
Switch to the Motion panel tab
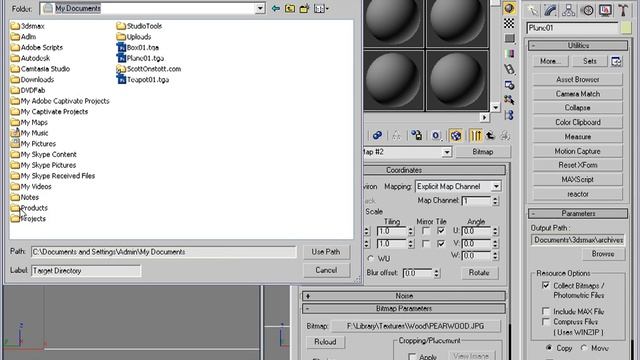coord(587,10)
